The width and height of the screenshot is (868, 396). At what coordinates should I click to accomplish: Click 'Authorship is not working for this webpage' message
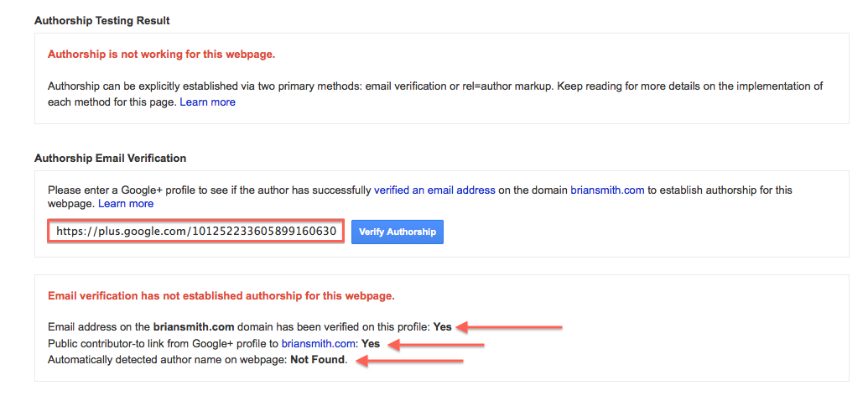pyautogui.click(x=162, y=55)
